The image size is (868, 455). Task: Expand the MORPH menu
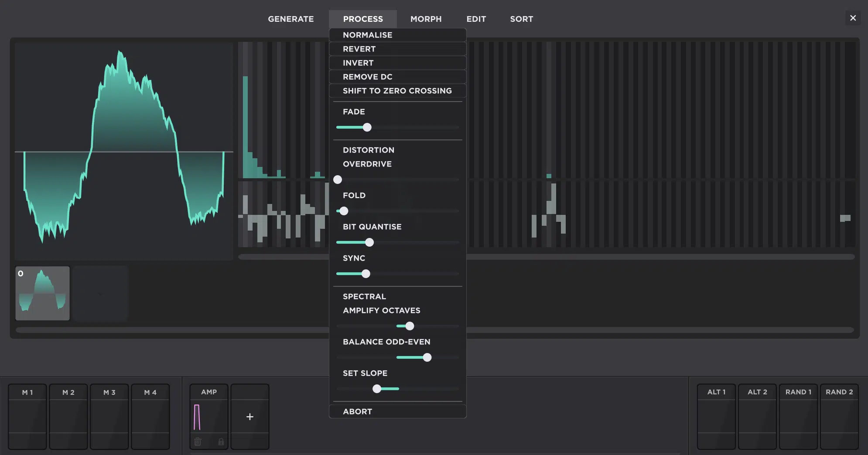pos(426,19)
